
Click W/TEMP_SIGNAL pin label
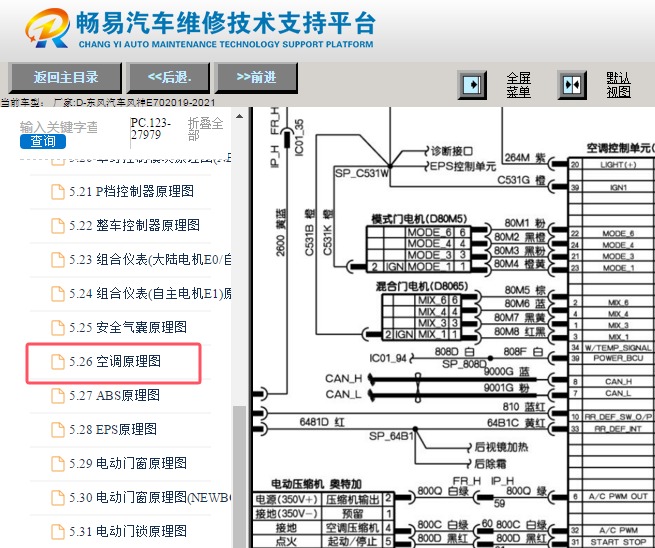click(618, 348)
